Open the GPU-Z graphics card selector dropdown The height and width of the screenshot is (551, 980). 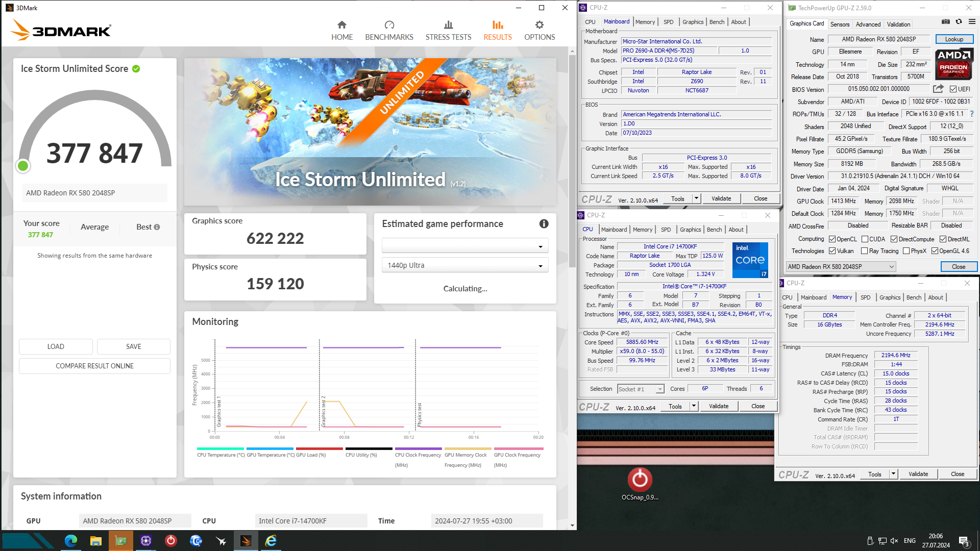pyautogui.click(x=841, y=267)
